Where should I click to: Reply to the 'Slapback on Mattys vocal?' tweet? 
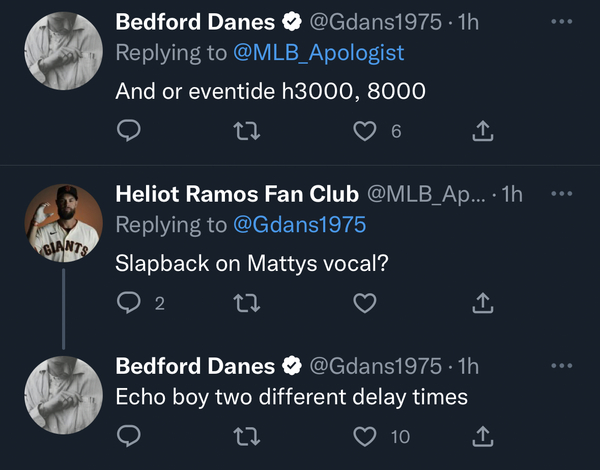point(129,303)
